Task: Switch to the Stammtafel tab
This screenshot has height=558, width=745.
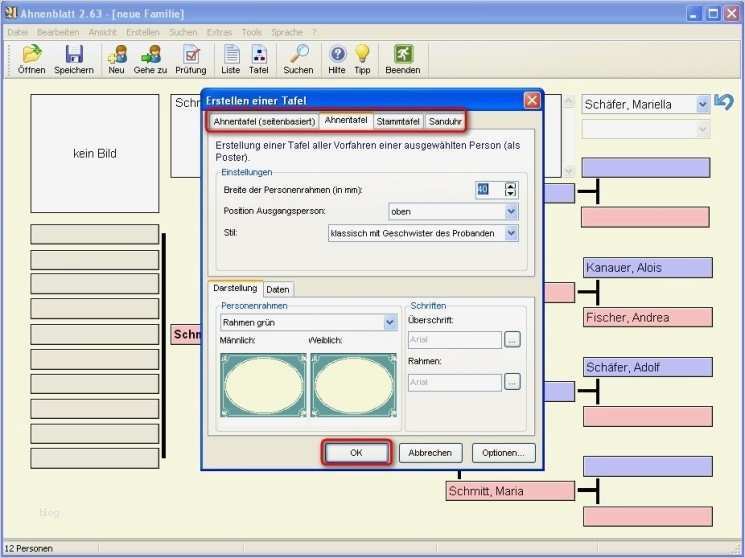Action: click(398, 121)
